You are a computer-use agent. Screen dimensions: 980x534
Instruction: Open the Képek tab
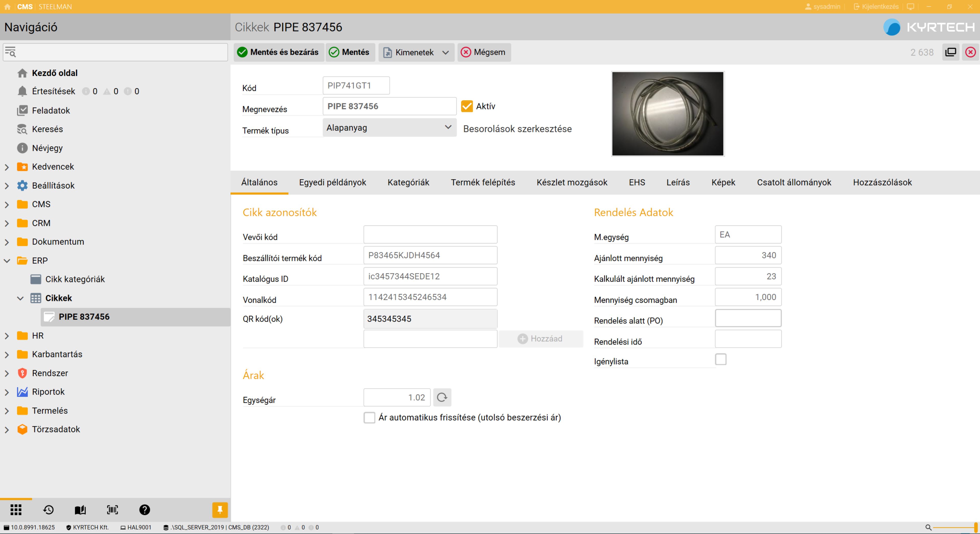(723, 183)
